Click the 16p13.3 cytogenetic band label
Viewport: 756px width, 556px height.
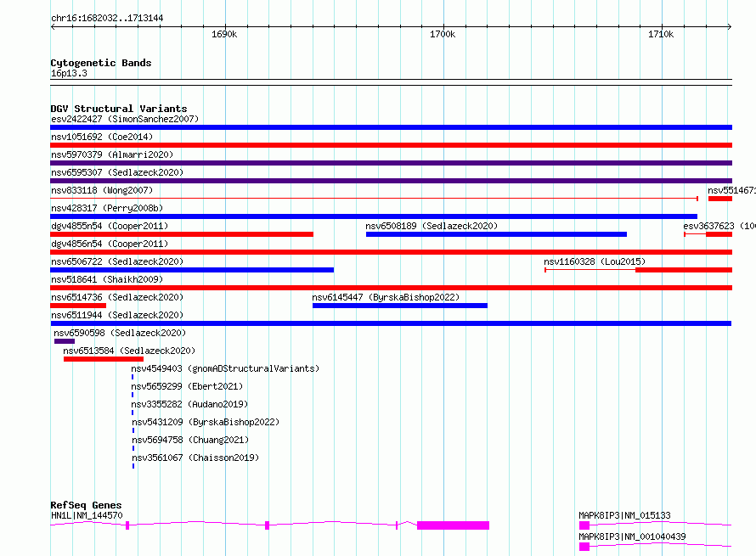pyautogui.click(x=69, y=73)
